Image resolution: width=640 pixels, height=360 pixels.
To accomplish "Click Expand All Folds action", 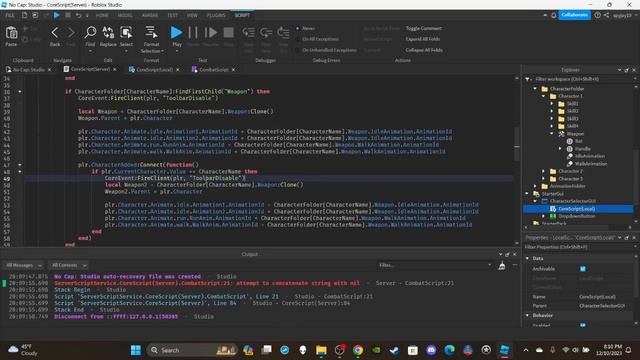I will pos(422,39).
